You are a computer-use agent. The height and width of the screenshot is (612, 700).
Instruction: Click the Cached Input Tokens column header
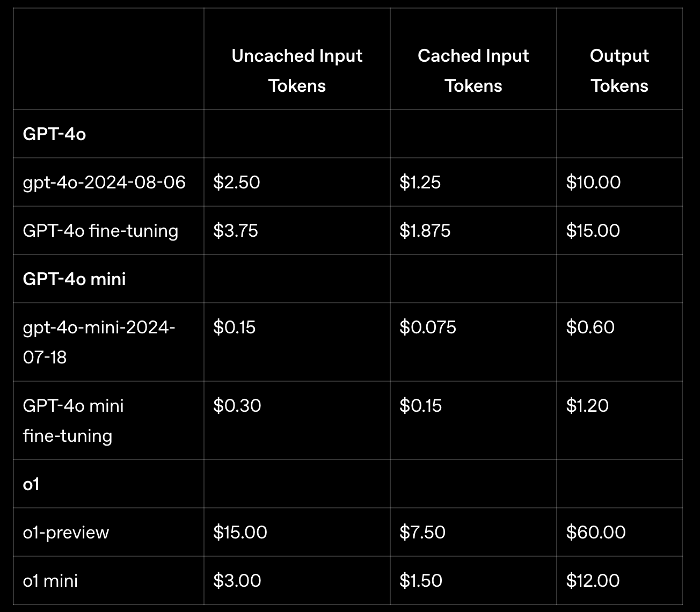coord(473,70)
